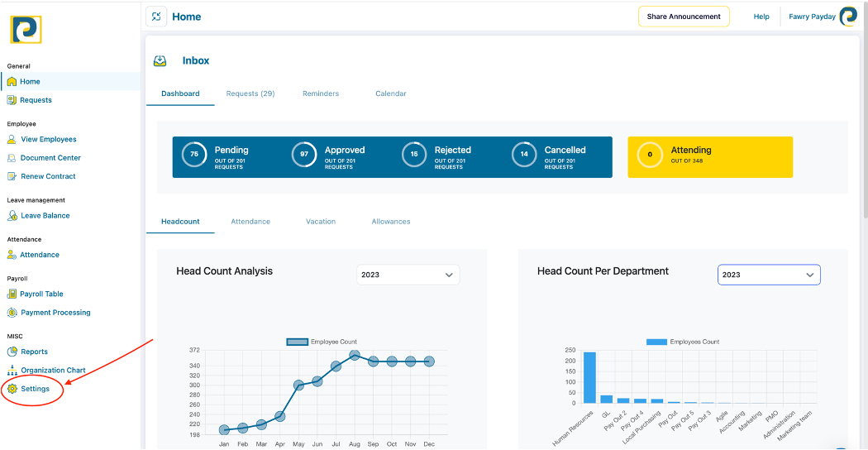Switch to the Requests (29) tab
The height and width of the screenshot is (450, 868).
point(250,93)
